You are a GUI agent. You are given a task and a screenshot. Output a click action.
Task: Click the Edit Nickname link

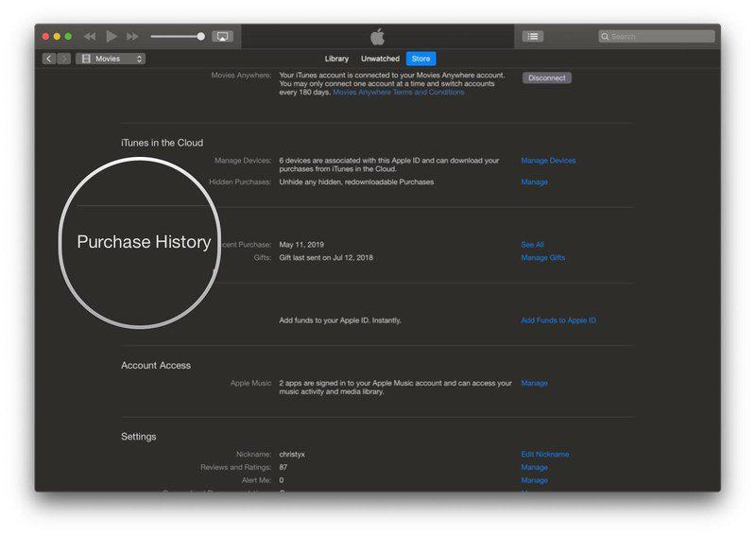point(545,454)
